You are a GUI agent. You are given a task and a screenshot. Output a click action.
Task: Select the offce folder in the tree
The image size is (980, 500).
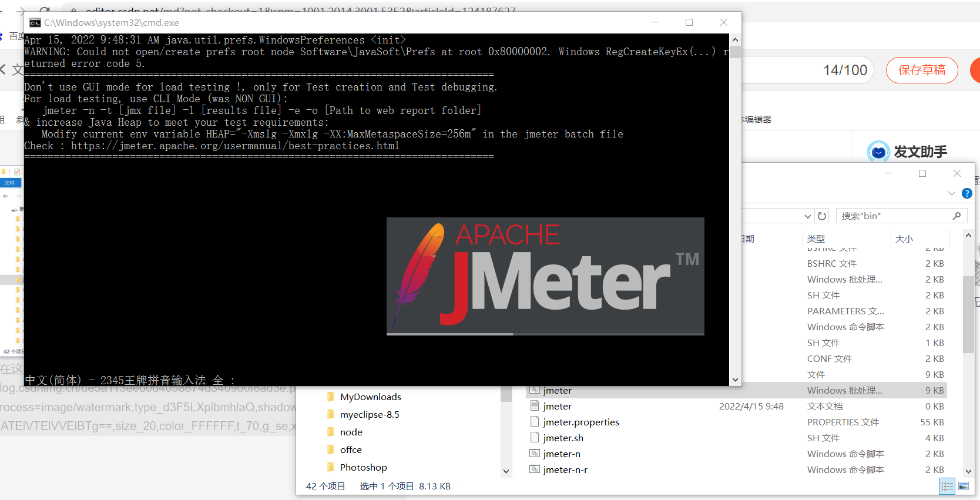pyautogui.click(x=351, y=449)
